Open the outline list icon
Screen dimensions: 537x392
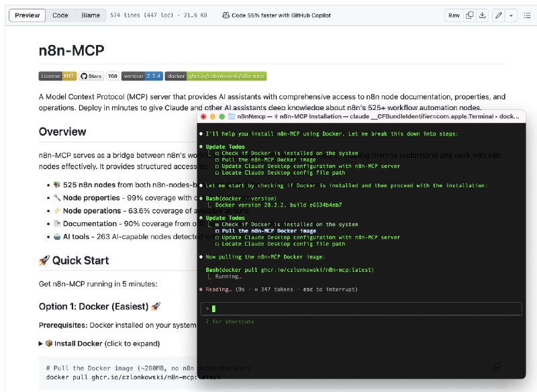click(x=527, y=15)
